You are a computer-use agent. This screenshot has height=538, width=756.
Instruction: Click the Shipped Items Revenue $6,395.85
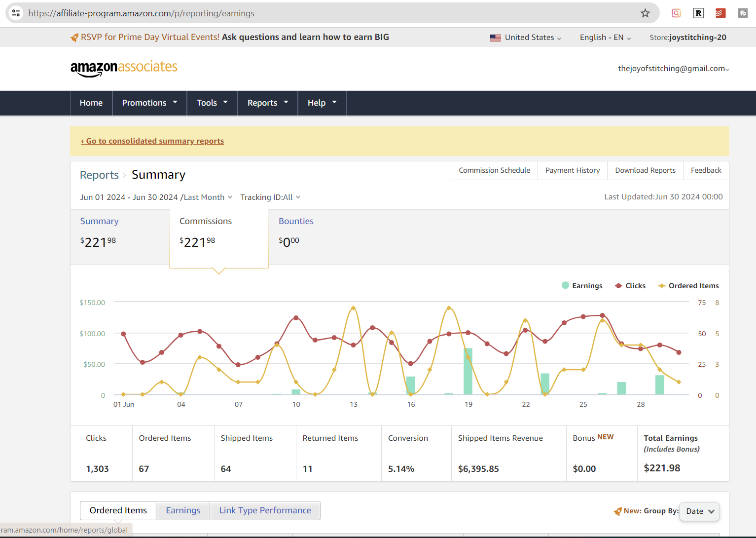(x=478, y=469)
